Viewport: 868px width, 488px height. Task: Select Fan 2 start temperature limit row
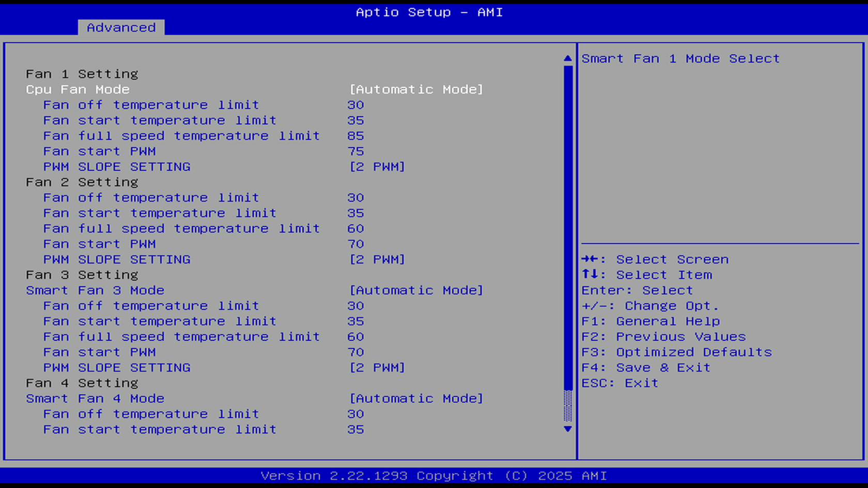(x=160, y=213)
